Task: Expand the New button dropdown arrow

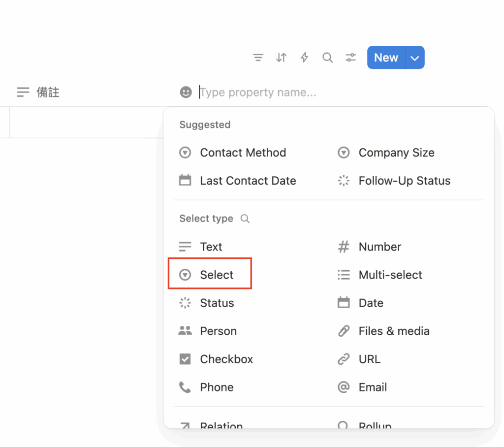Action: (x=415, y=58)
